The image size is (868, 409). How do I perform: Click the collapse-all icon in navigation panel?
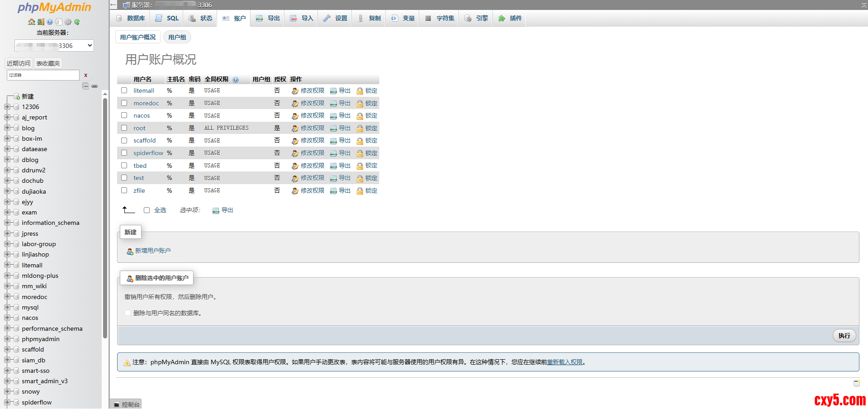85,86
